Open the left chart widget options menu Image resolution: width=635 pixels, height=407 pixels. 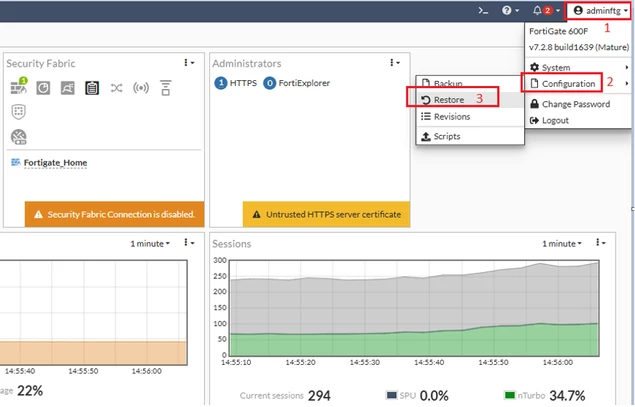click(189, 243)
